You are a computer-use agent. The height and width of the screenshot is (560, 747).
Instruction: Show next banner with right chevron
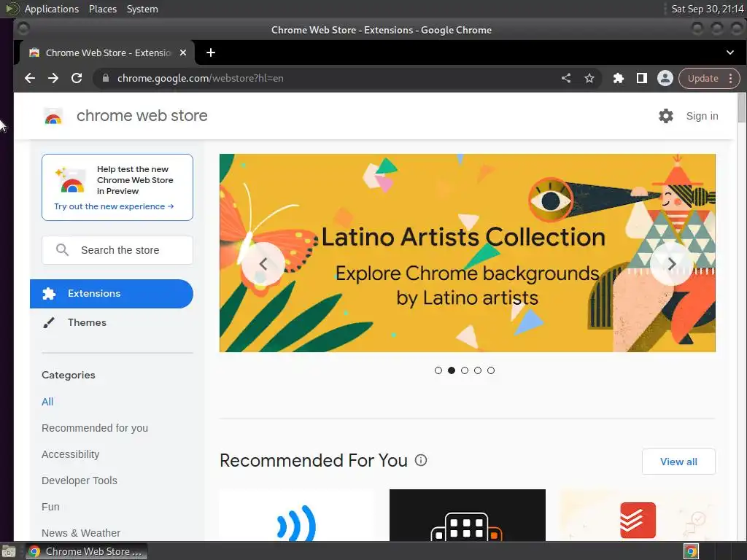pos(671,264)
